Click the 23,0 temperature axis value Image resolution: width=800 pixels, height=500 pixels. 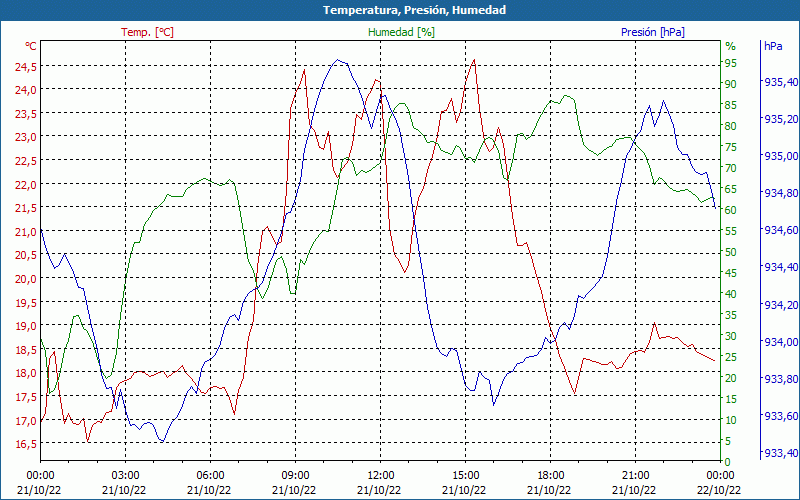click(x=26, y=137)
